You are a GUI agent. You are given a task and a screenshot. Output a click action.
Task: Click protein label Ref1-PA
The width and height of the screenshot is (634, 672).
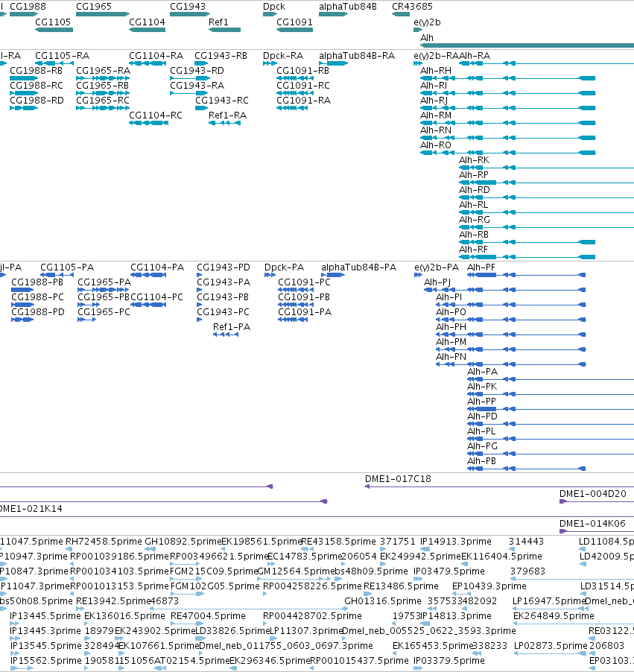[x=232, y=327]
